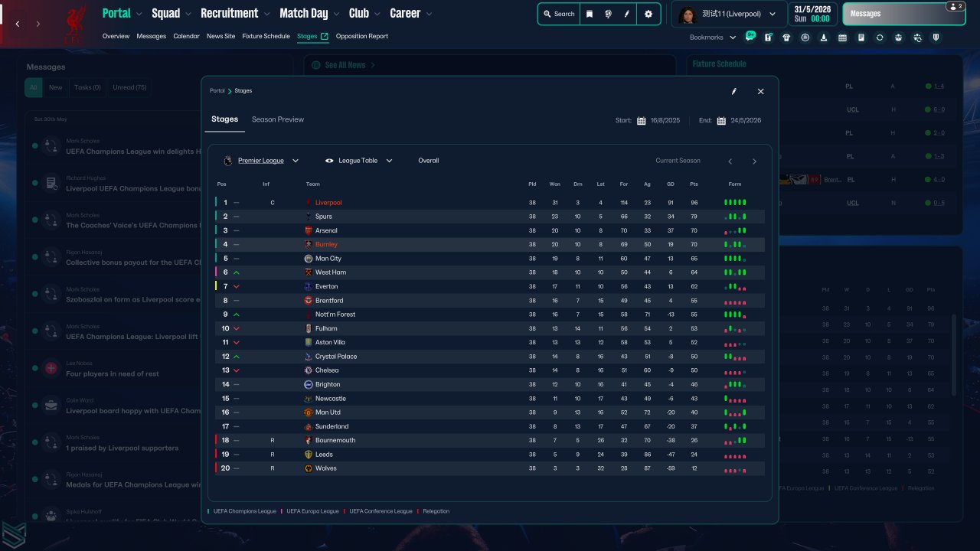The image size is (980, 551).
Task: Click the Wolves club badge
Action: pyautogui.click(x=309, y=468)
